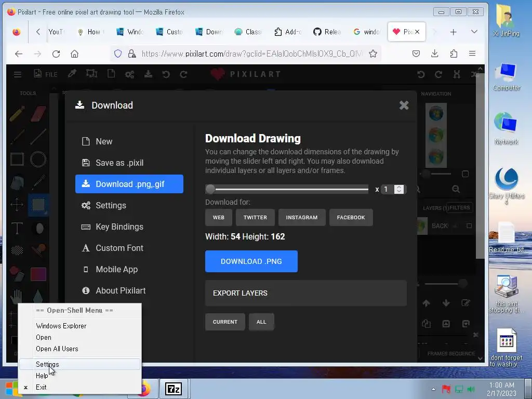Click the Glary Utilities 4 desktop icon

pos(507,187)
